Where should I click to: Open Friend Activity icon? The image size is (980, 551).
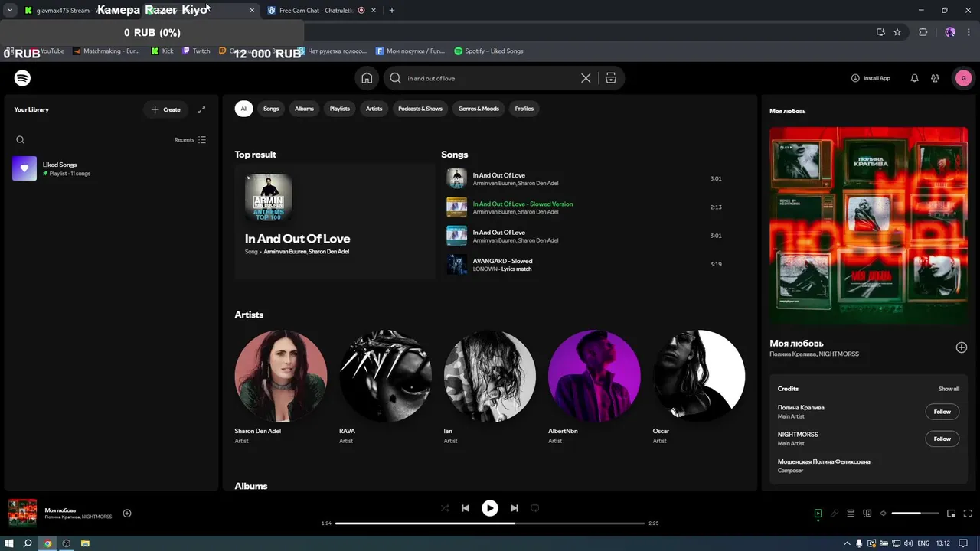[935, 78]
